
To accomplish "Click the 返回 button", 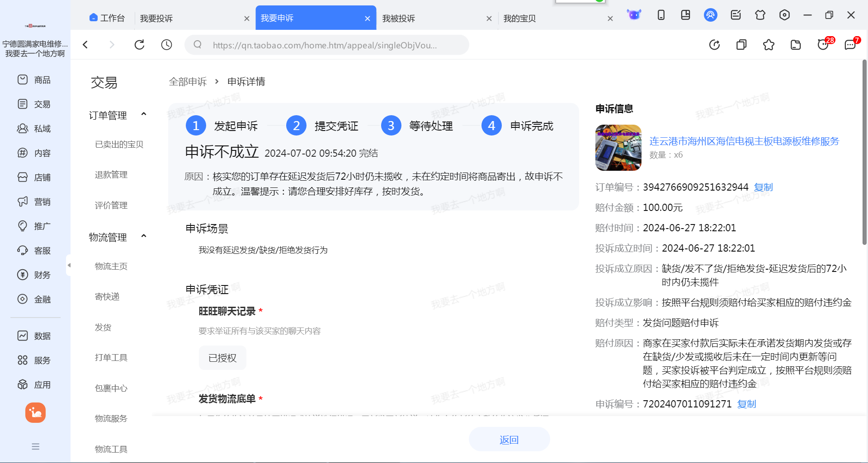I will (x=509, y=440).
